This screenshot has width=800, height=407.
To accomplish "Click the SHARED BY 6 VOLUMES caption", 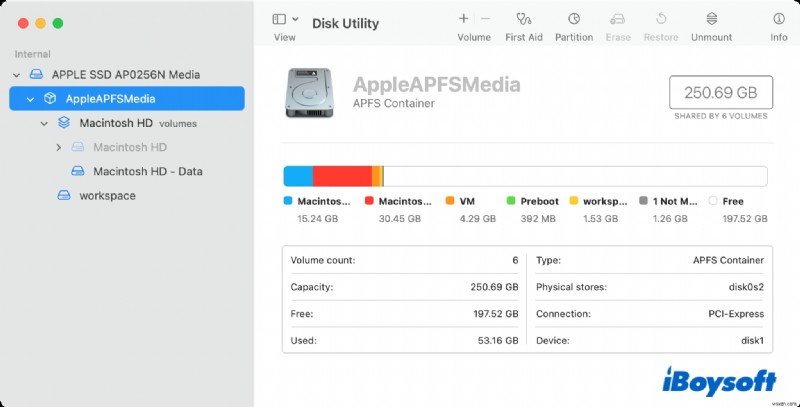I will 720,116.
